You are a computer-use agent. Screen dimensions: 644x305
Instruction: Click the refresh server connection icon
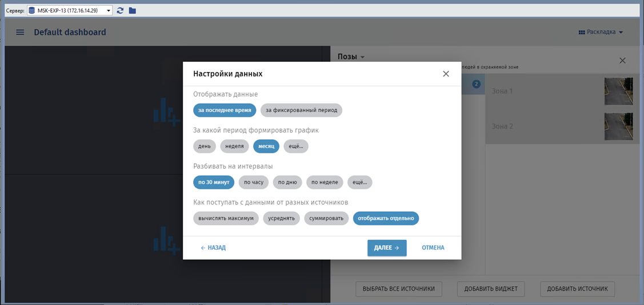pyautogui.click(x=120, y=10)
